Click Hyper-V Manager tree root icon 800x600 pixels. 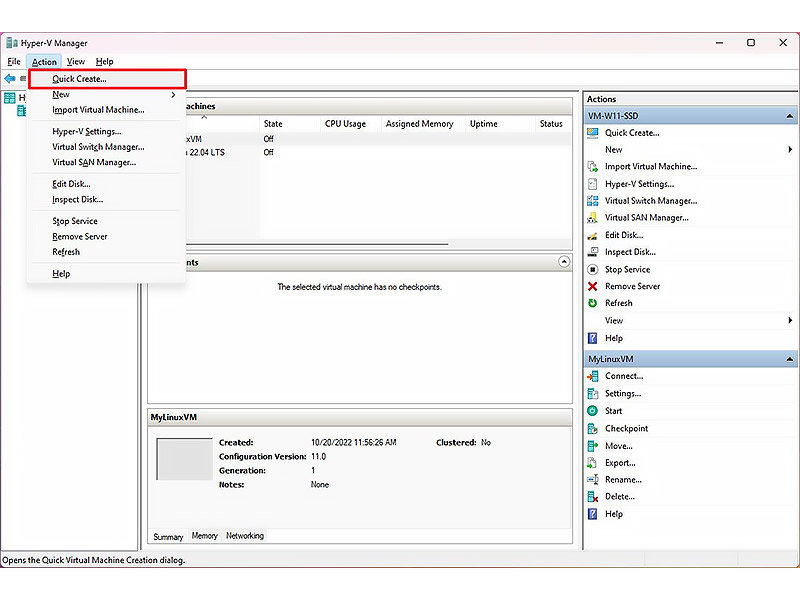click(10, 97)
